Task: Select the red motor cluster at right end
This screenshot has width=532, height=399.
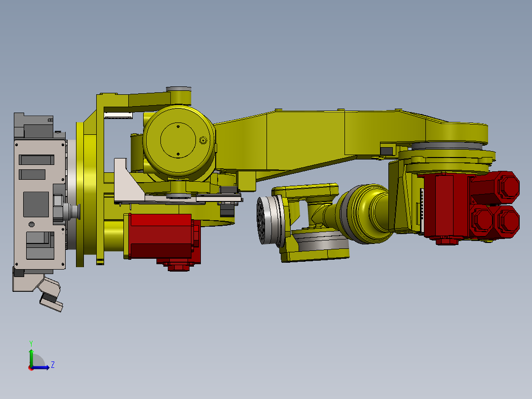Action: click(x=471, y=207)
